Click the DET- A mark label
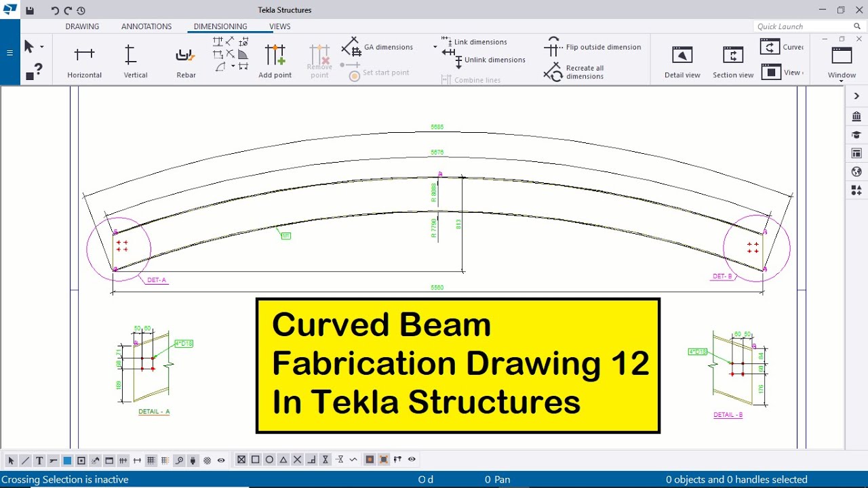The width and height of the screenshot is (868, 488). (x=157, y=280)
